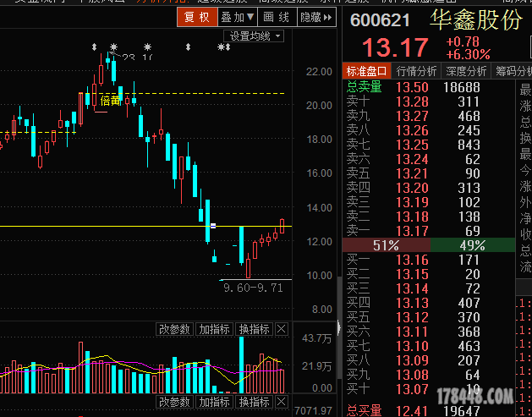Select the 卖二 row at 13.18

429,217
